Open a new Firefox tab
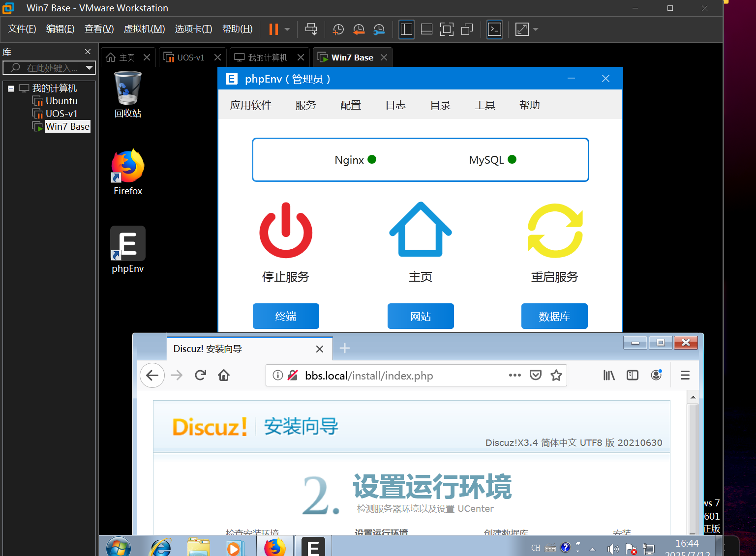Image resolution: width=756 pixels, height=556 pixels. click(x=345, y=348)
